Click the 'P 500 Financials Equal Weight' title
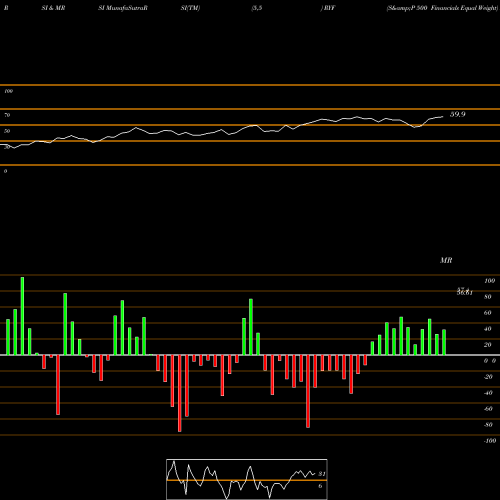The height and width of the screenshot is (500, 500). (x=454, y=8)
